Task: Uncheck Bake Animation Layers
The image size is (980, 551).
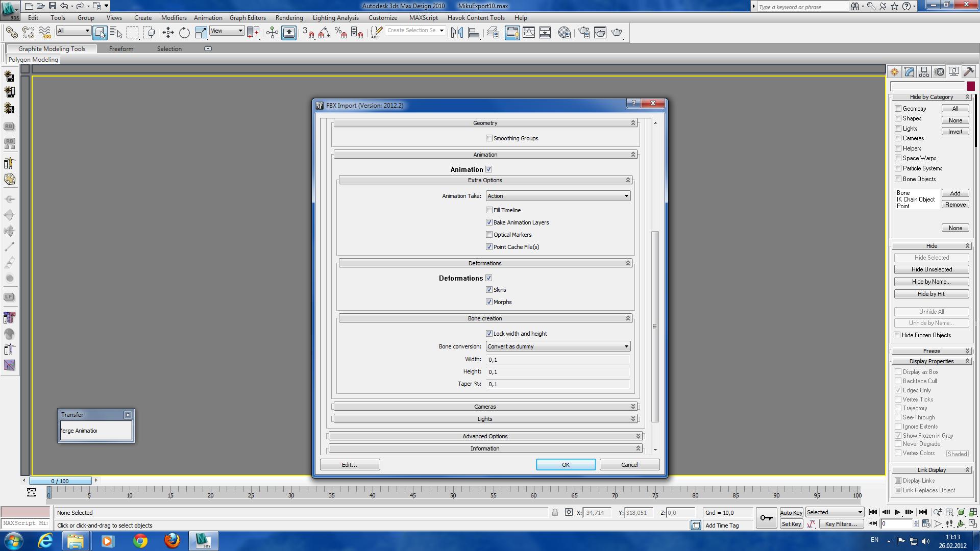Action: click(489, 222)
